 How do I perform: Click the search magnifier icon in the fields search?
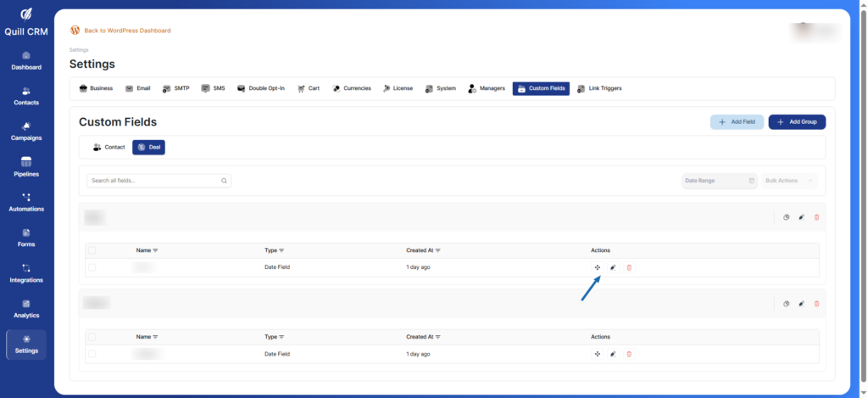tap(224, 181)
